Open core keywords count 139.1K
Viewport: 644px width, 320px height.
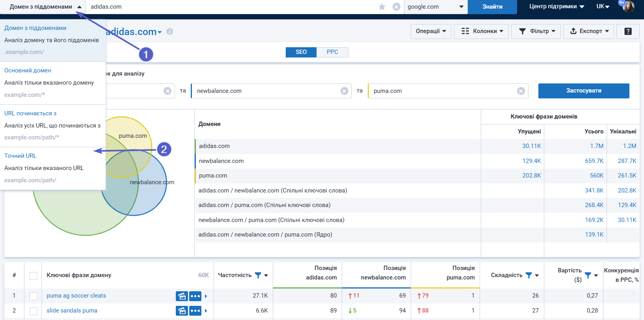(x=594, y=235)
